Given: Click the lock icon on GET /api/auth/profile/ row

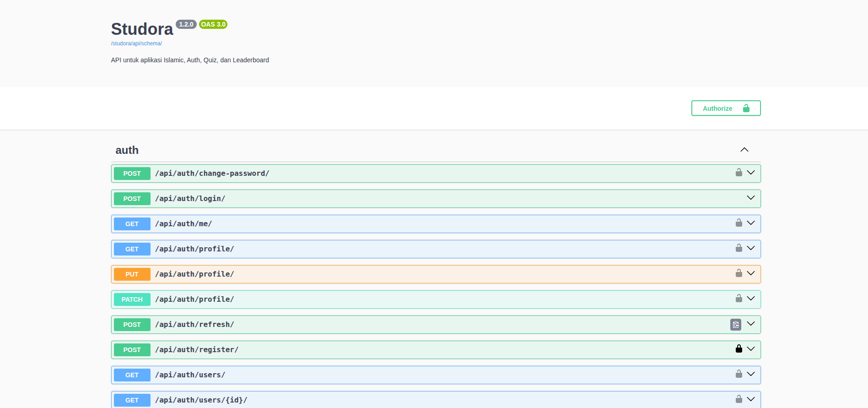Looking at the screenshot, I should pos(739,248).
